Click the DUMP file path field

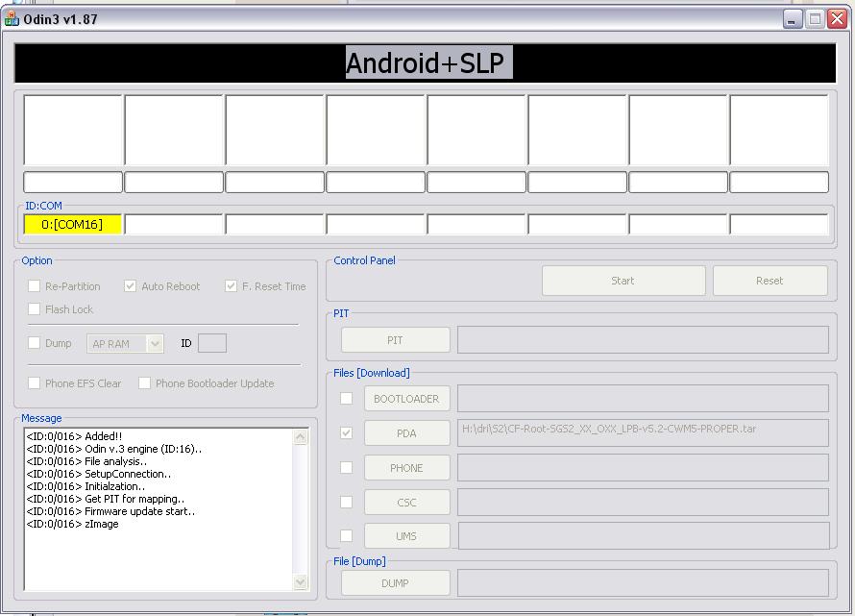pos(643,583)
